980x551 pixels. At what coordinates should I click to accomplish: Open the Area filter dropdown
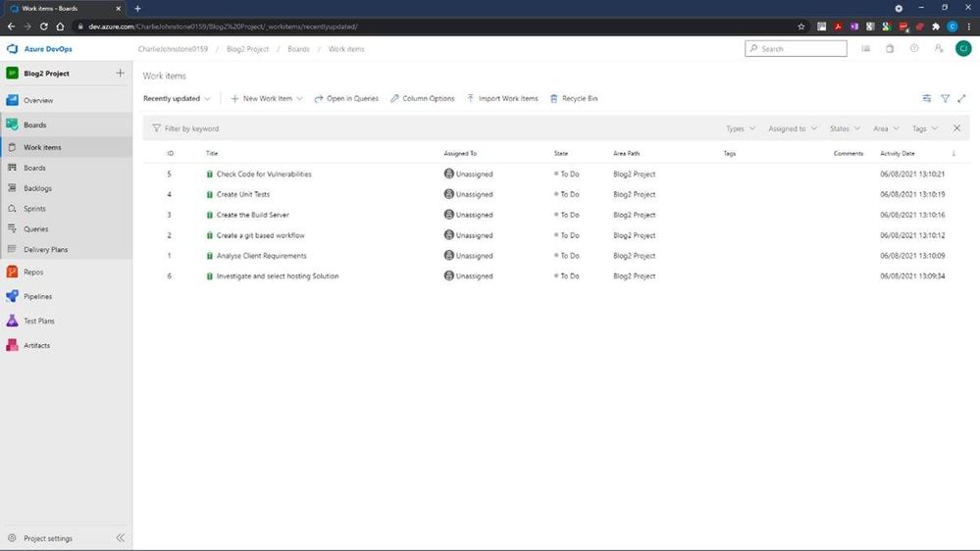886,128
